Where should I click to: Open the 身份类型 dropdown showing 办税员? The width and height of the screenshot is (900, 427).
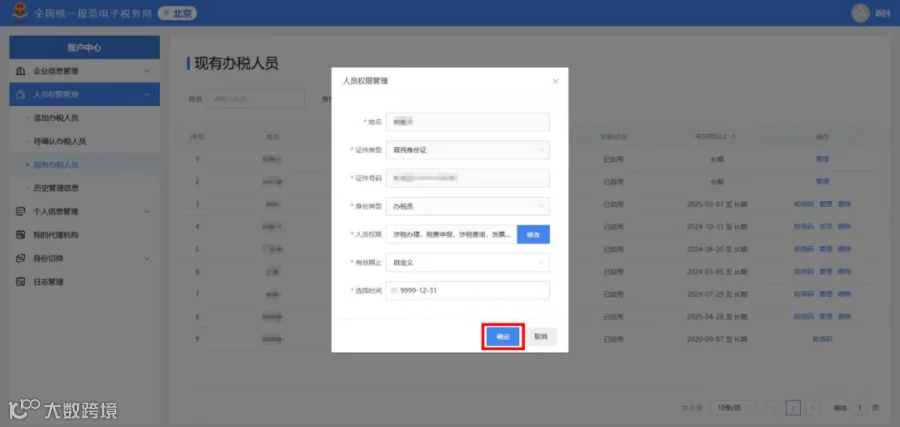(x=468, y=206)
